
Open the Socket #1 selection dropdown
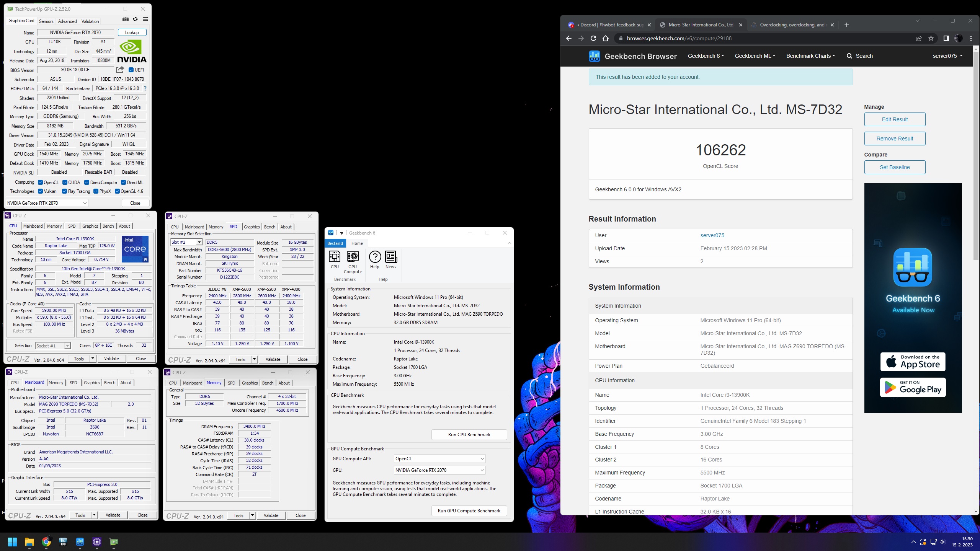click(x=53, y=346)
